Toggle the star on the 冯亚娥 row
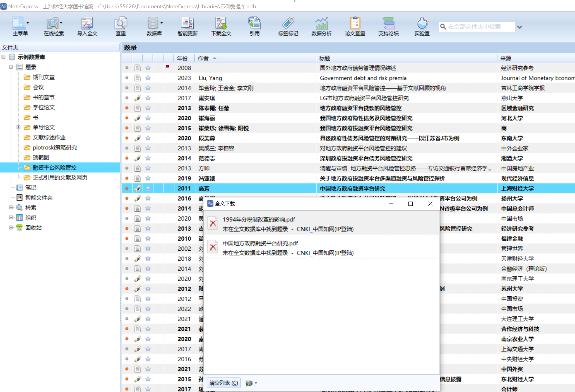The image size is (575, 392). [148, 178]
